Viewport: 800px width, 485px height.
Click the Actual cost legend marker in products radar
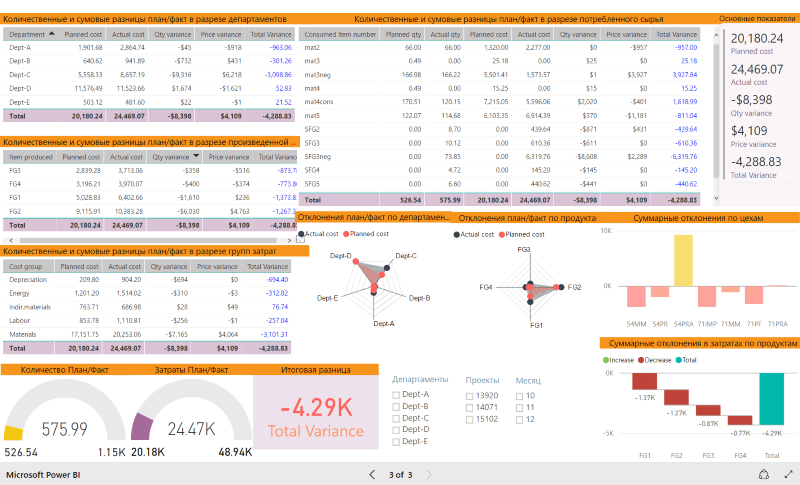(x=457, y=234)
